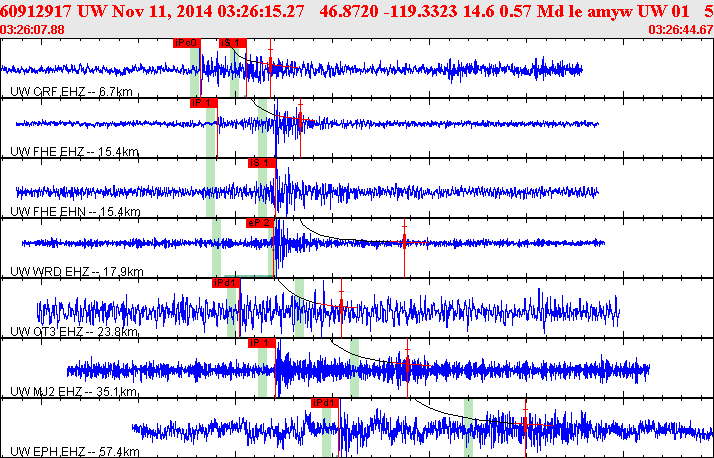Click the red coda cross marker on OT3 trace
Image resolution: width=714 pixels, height=458 pixels.
tap(342, 307)
